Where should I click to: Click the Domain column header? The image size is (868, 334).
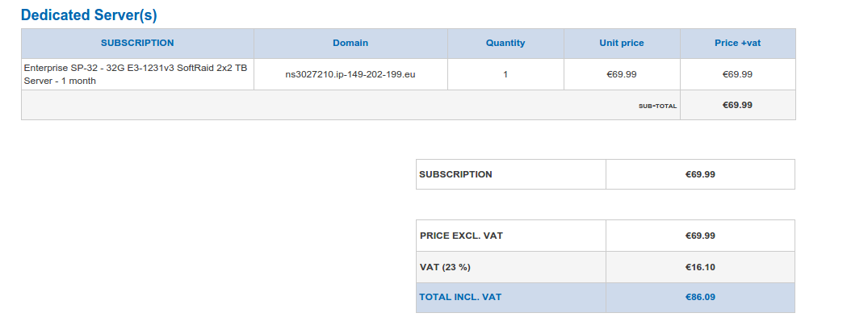pyautogui.click(x=350, y=43)
